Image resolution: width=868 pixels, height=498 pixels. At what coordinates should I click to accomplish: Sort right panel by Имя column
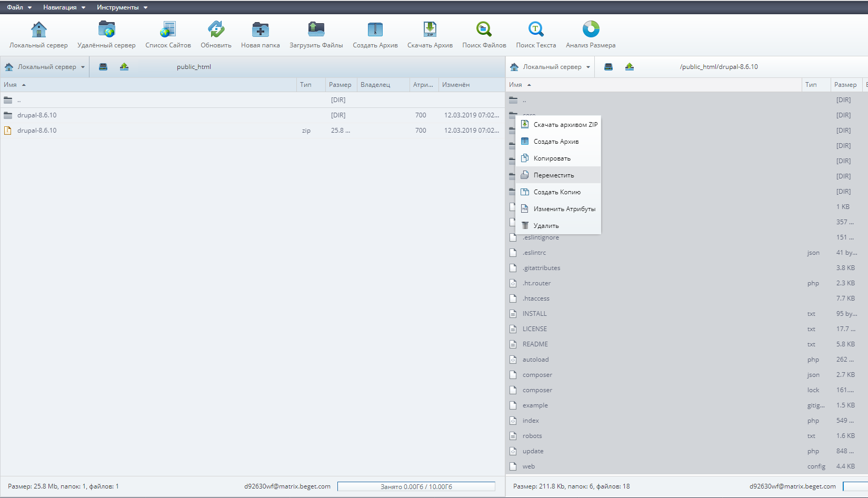click(x=654, y=85)
